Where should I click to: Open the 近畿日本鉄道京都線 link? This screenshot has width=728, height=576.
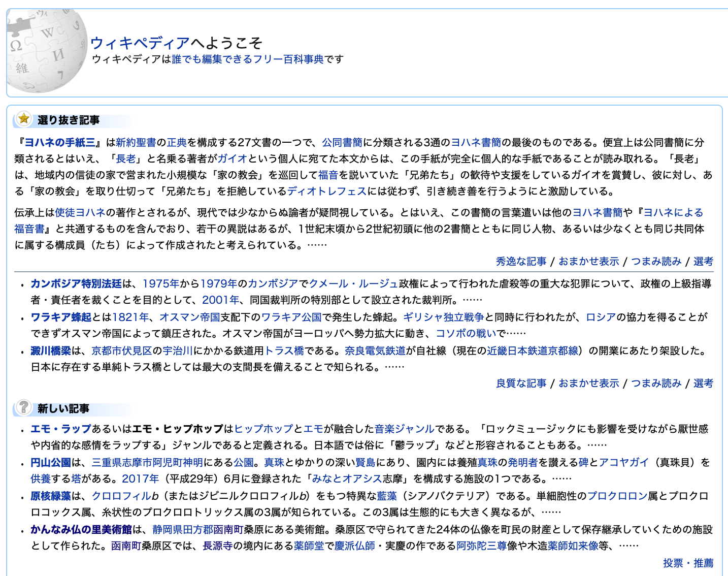point(533,351)
